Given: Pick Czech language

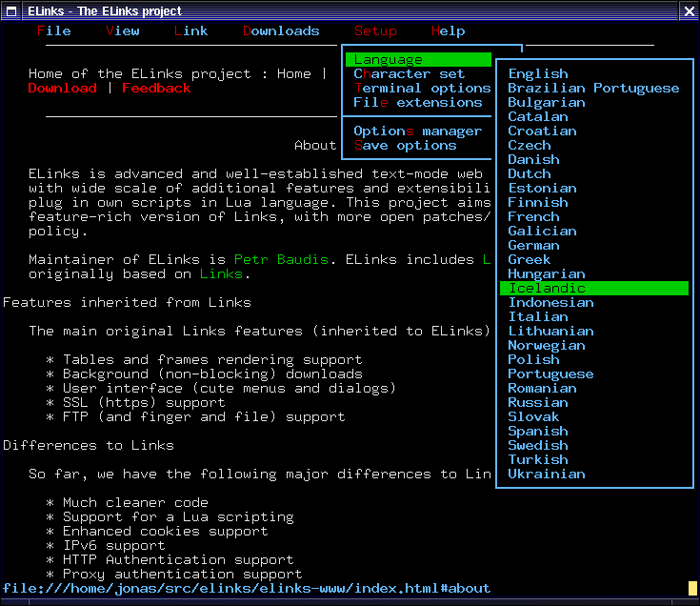Looking at the screenshot, I should click(594, 145).
